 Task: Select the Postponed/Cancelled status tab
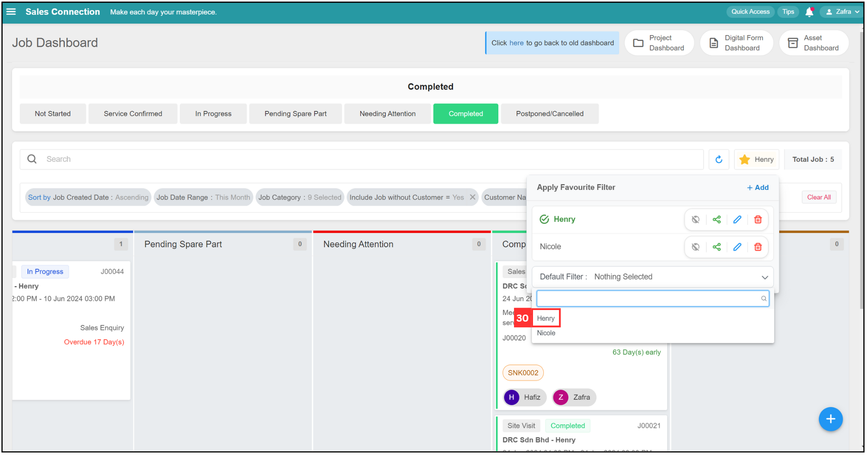(x=550, y=114)
